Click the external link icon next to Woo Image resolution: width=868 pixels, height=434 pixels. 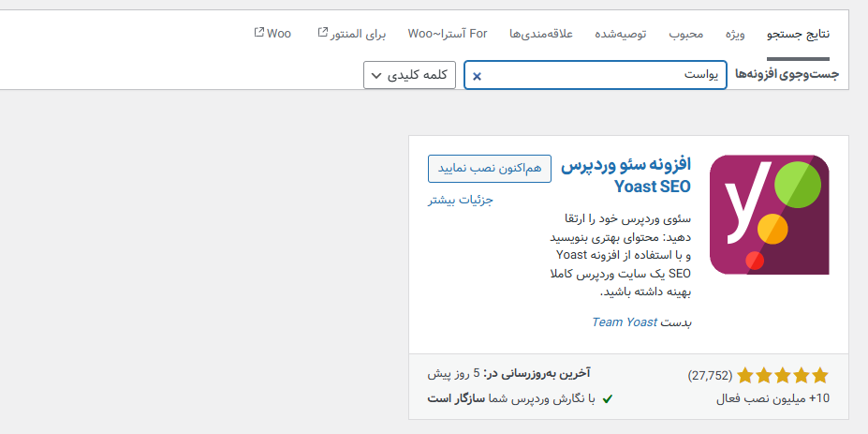(x=258, y=33)
